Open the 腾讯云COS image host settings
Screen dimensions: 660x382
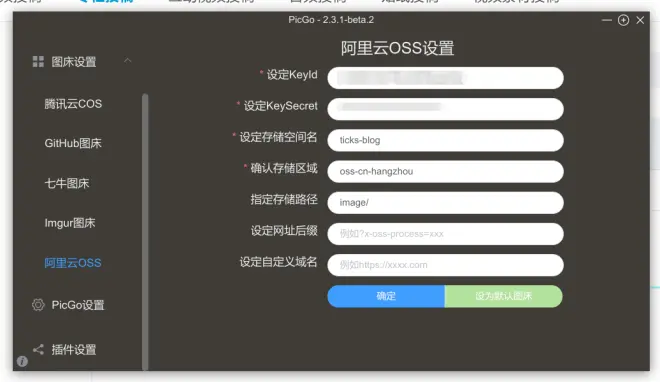[73, 104]
